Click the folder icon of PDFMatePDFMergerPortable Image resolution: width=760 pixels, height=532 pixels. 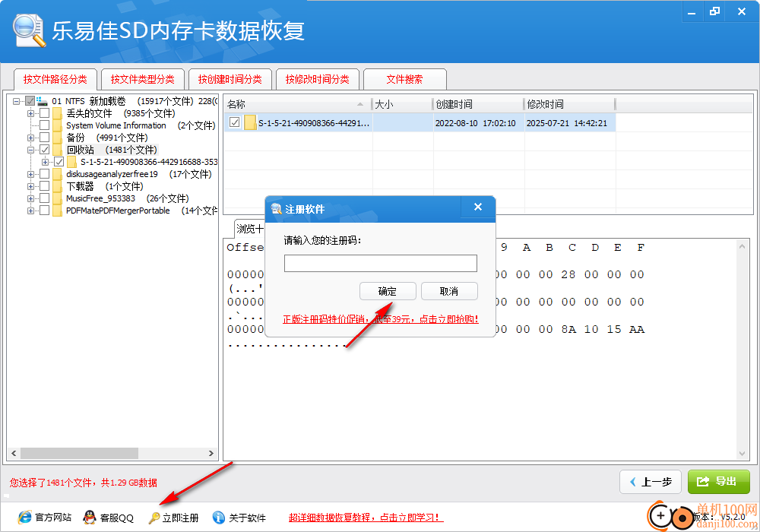tap(58, 211)
